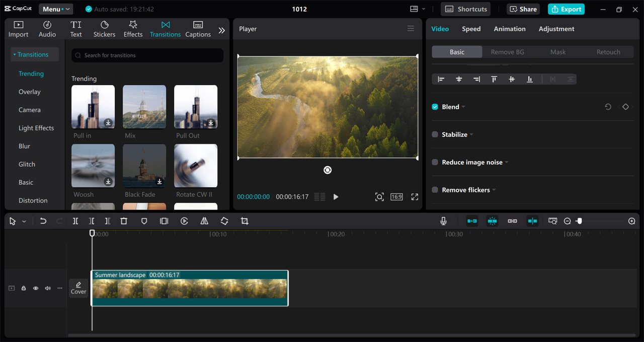Switch to the Speed tab
Image resolution: width=644 pixels, height=342 pixels.
click(471, 29)
